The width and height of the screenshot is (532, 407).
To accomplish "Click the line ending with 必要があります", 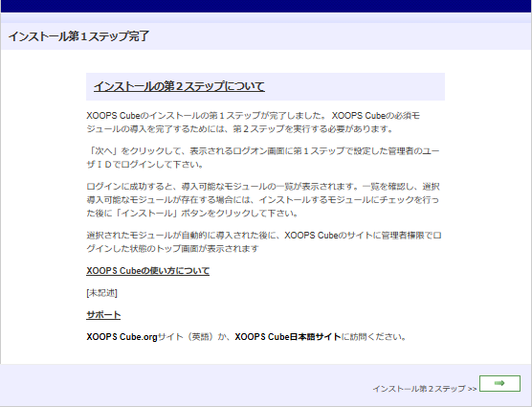I will pyautogui.click(x=239, y=129).
